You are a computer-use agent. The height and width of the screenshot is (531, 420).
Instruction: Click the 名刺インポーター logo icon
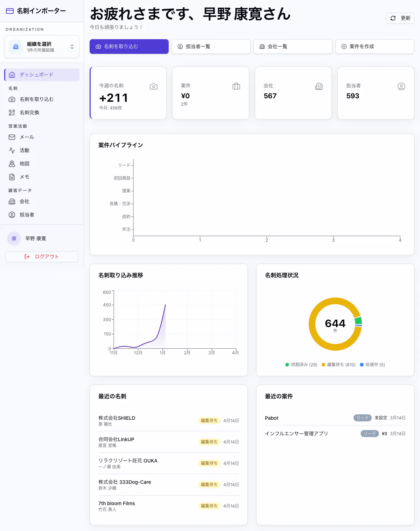[x=10, y=11]
